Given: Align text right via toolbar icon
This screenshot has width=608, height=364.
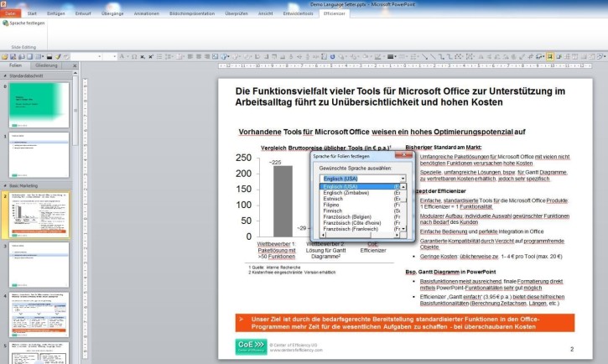Looking at the screenshot, I should (x=207, y=56).
